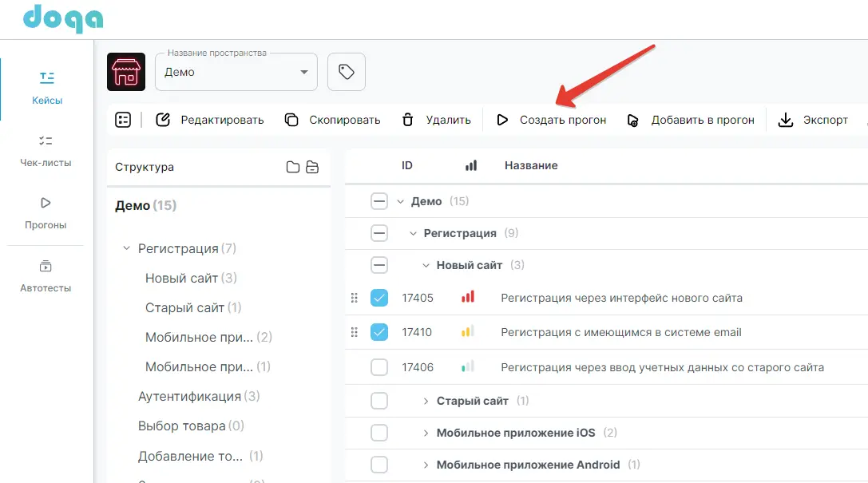Check the checkbox for case 17406
Viewport: 868px width, 483px height.
(x=379, y=367)
